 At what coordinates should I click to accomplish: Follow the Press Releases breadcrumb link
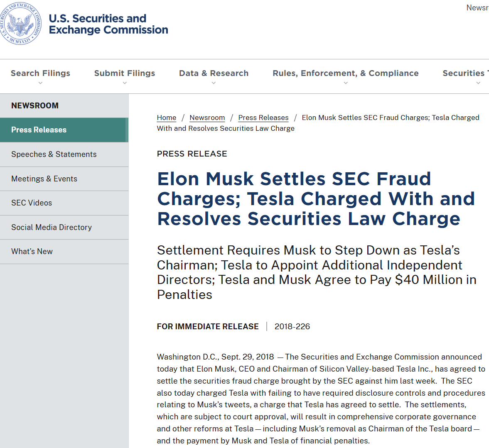point(263,118)
